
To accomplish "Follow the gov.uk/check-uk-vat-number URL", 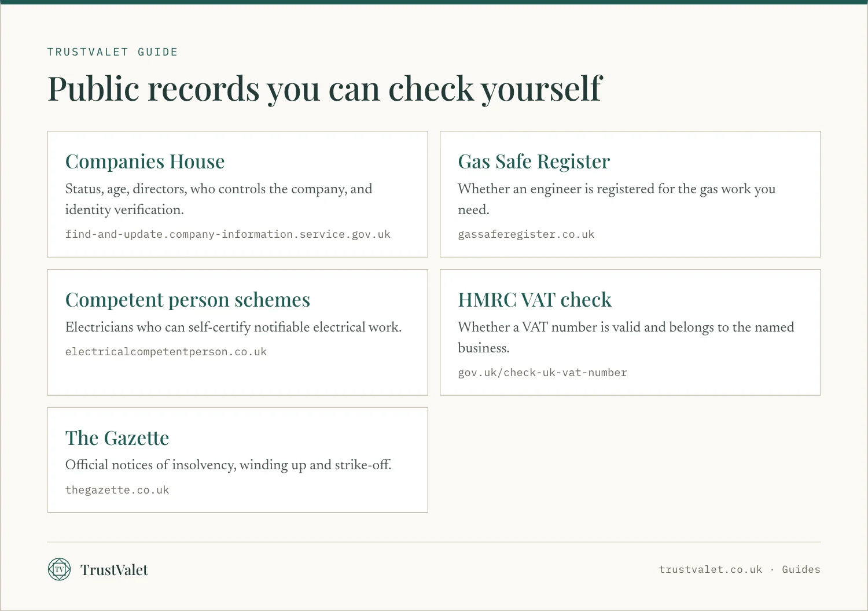I will [542, 373].
